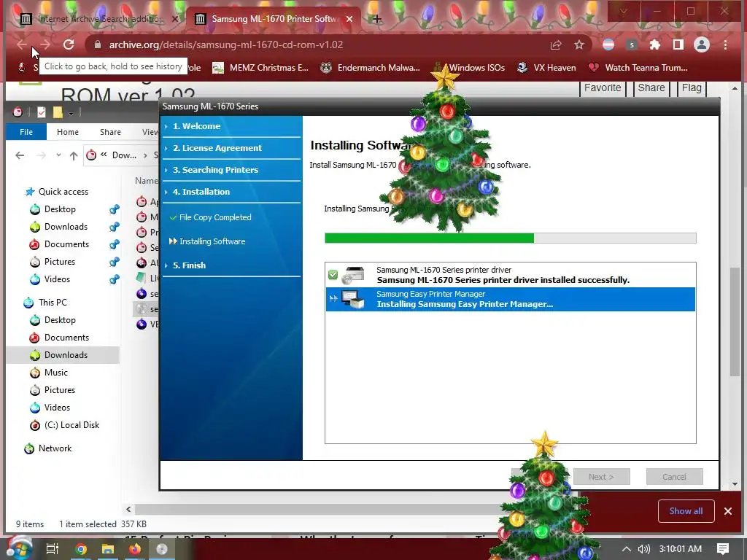This screenshot has width=747, height=560.
Task: Open the browser extensions puzzle icon
Action: pyautogui.click(x=655, y=44)
